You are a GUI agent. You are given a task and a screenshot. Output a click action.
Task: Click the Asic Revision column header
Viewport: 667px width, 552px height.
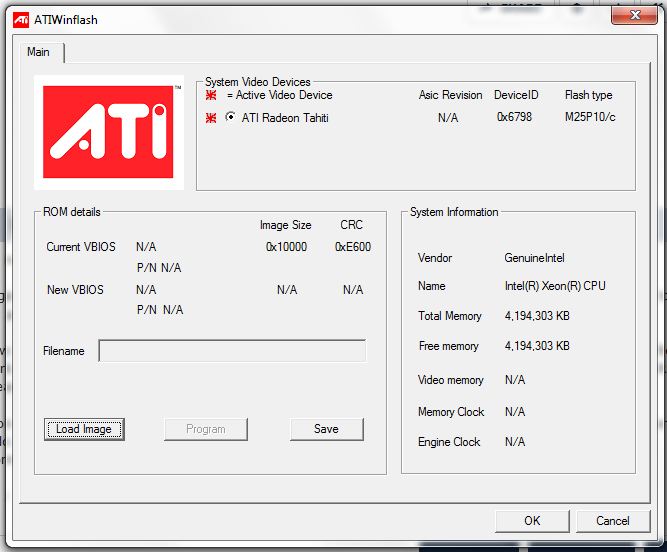(450, 95)
